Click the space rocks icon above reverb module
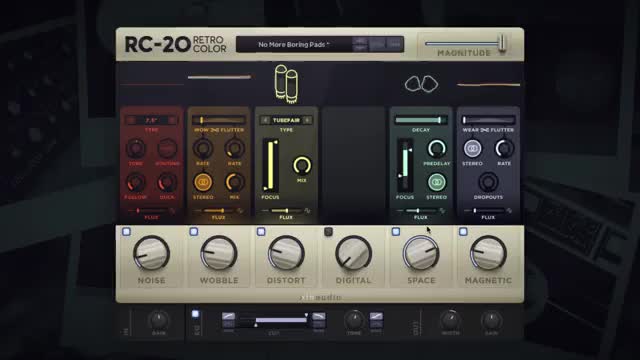 [422, 84]
